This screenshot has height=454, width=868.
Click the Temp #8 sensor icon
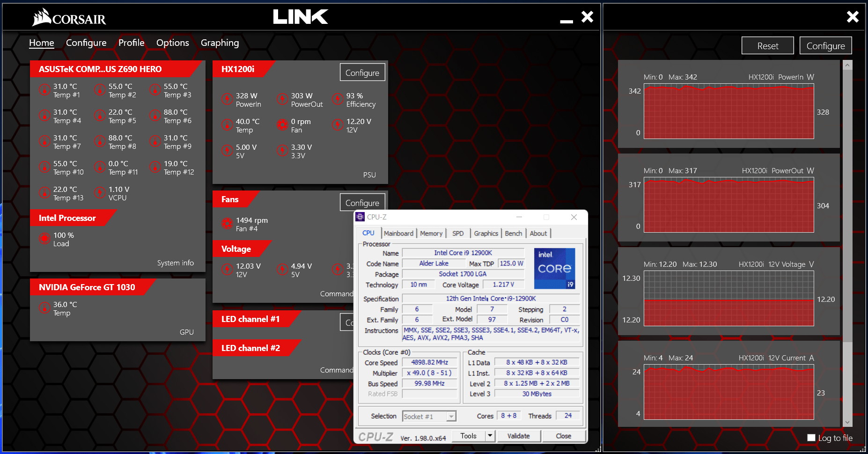tap(100, 141)
